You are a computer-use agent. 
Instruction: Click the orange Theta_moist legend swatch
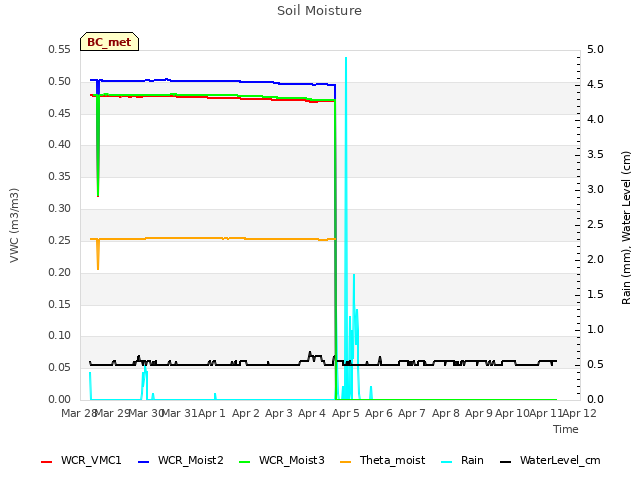[346, 462]
